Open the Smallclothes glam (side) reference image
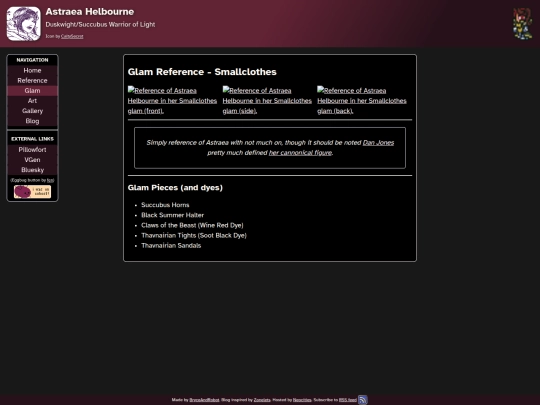Screen dimensions: 540x405 (267, 101)
